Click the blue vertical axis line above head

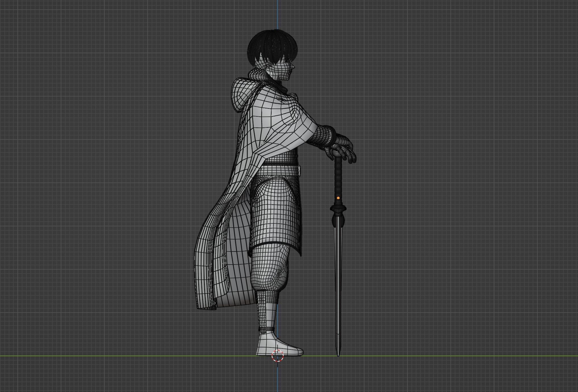[277, 14]
